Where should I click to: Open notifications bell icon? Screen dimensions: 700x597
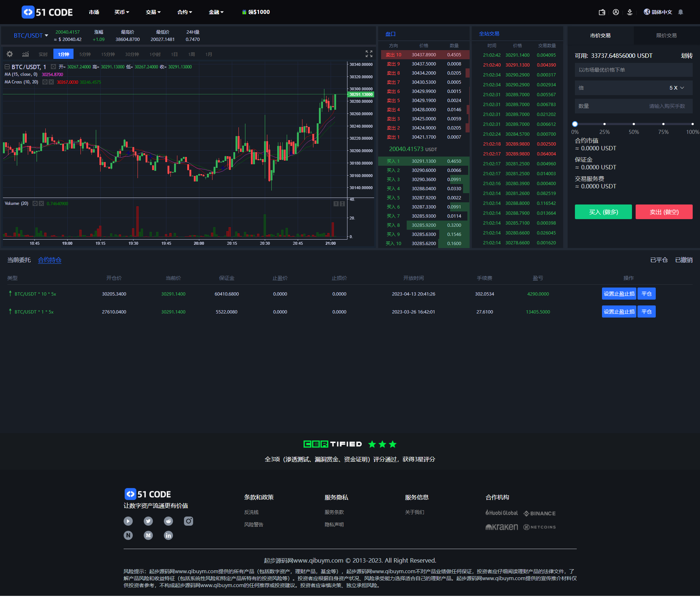pyautogui.click(x=680, y=12)
